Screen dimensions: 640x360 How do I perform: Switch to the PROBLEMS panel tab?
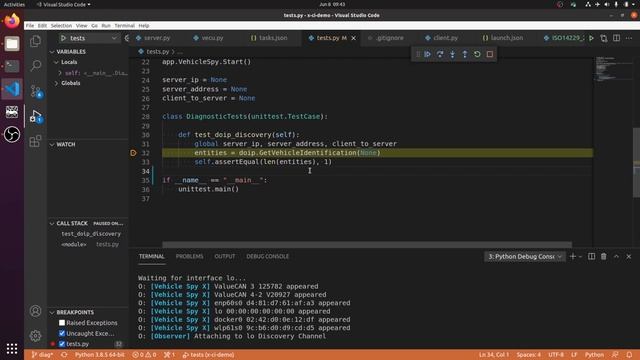(189, 256)
